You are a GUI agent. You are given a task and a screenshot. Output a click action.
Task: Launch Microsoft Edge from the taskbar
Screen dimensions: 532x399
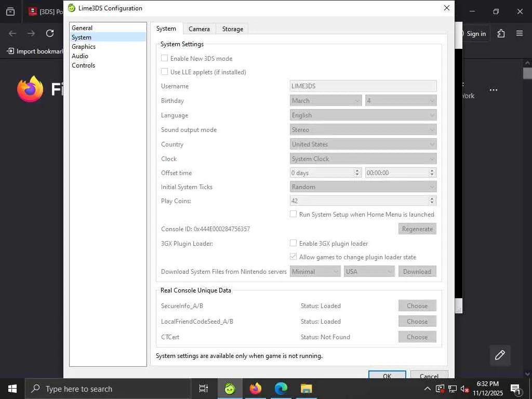click(281, 389)
